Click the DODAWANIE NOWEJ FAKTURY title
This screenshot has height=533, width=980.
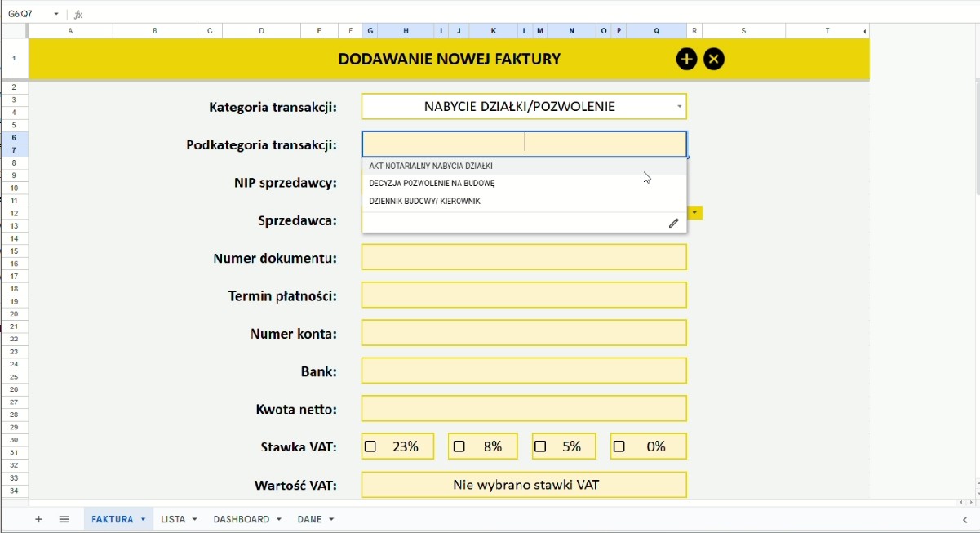click(x=450, y=59)
